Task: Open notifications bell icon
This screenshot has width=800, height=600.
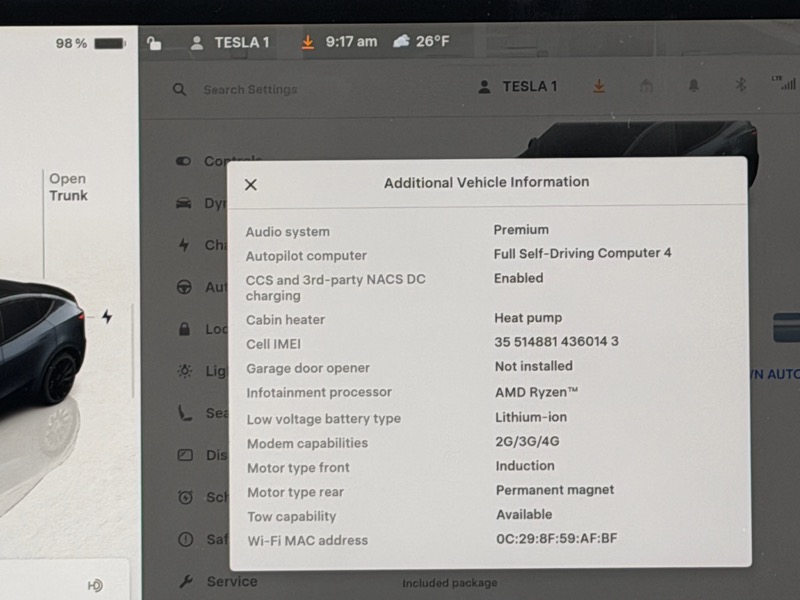Action: (x=693, y=86)
